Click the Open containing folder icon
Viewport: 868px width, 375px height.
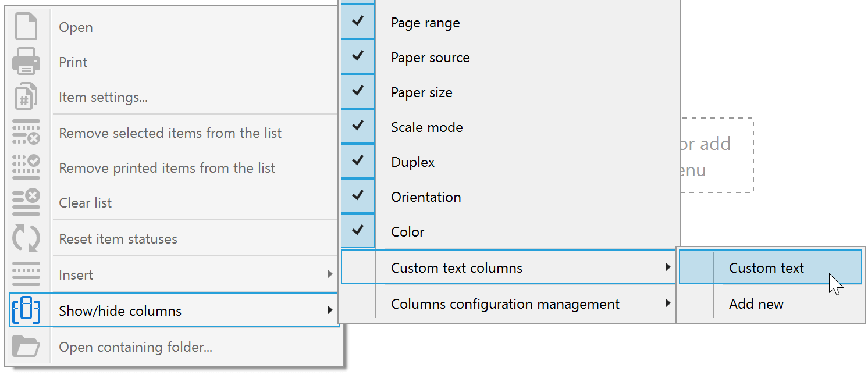click(26, 347)
